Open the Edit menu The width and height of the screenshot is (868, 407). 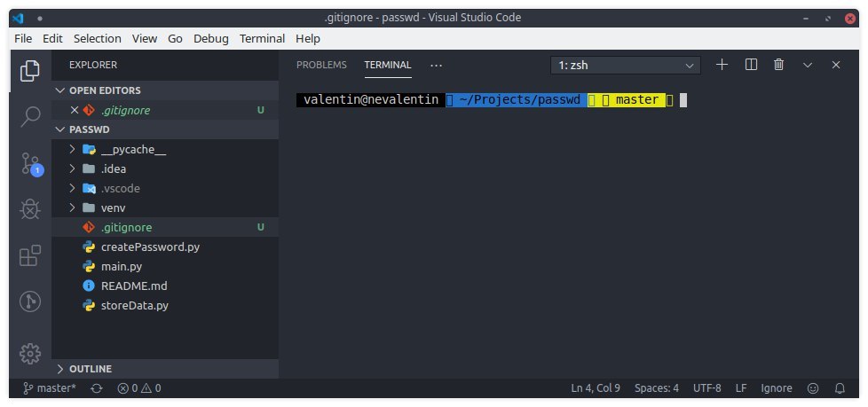click(x=52, y=39)
